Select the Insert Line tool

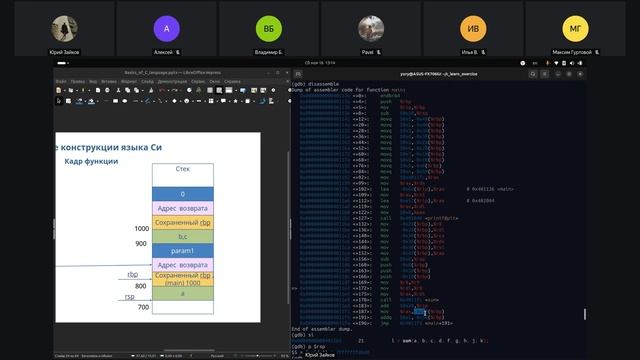click(106, 101)
